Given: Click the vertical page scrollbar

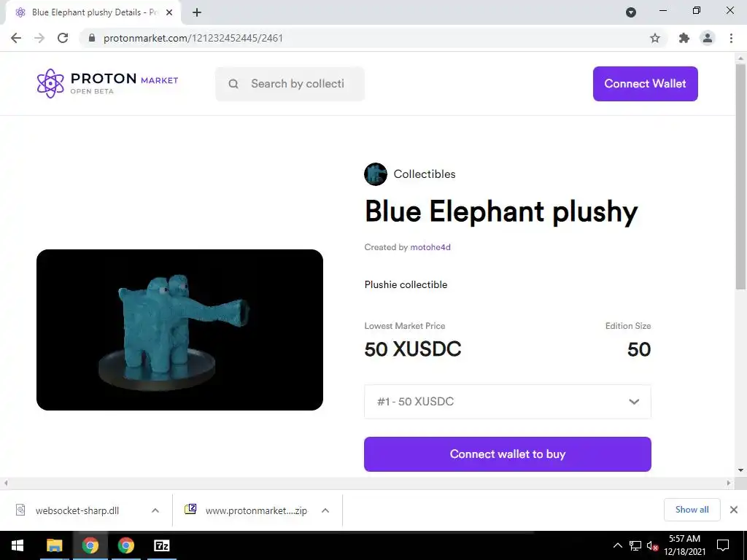Looking at the screenshot, I should click(x=740, y=176).
